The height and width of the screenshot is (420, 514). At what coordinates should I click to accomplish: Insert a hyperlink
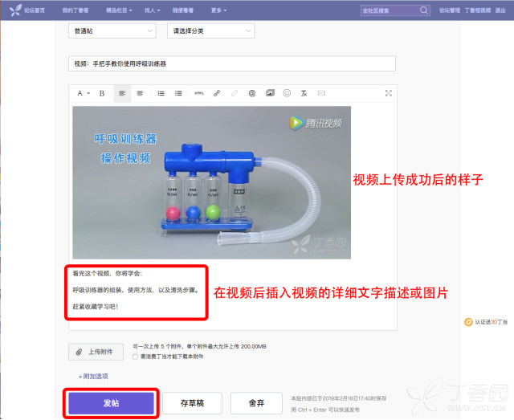(217, 93)
